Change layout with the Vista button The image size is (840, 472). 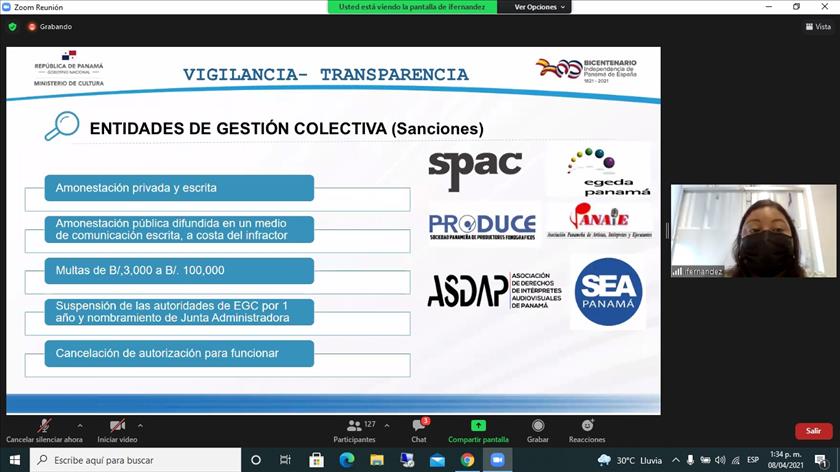tap(819, 27)
